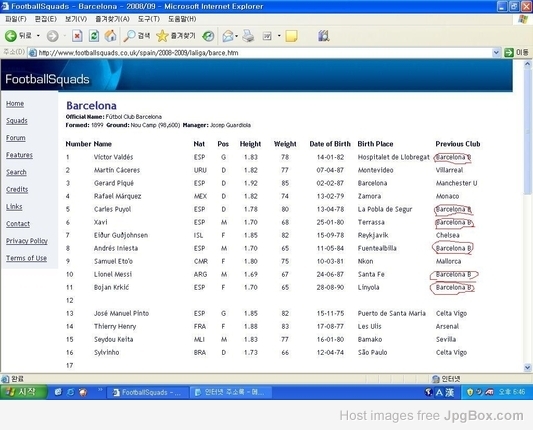This screenshot has width=533, height=430.
Task: Click Manchester U previous club cell
Action: tap(457, 183)
